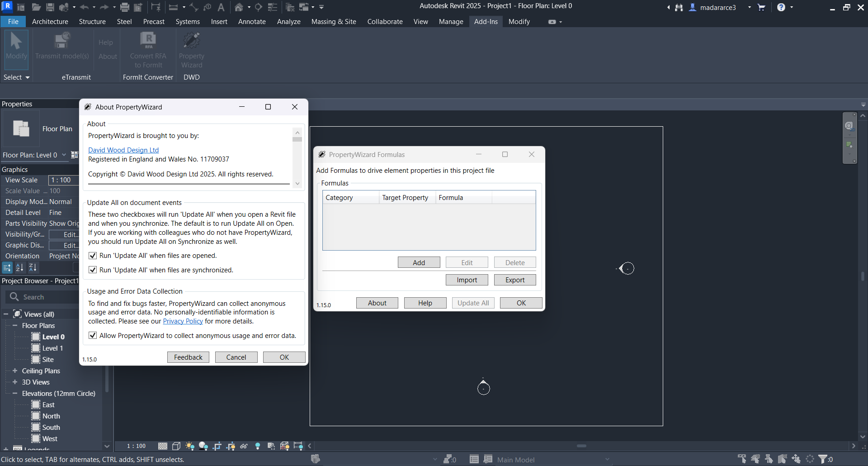Open the Autodesk App Store cart icon
Image resolution: width=868 pixels, height=466 pixels.
click(x=761, y=7)
